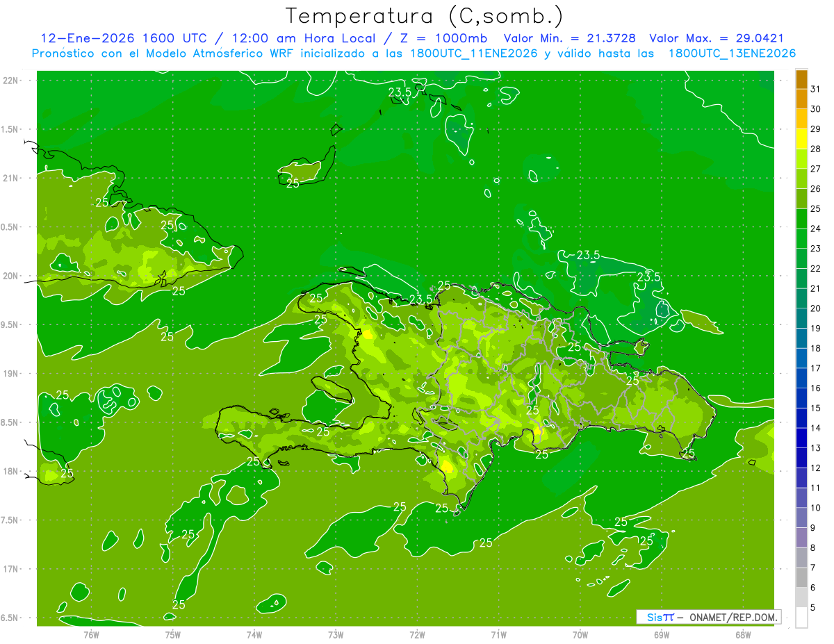Click the legend scale value "15"
Image resolution: width=834 pixels, height=644 pixels.
[x=815, y=408]
